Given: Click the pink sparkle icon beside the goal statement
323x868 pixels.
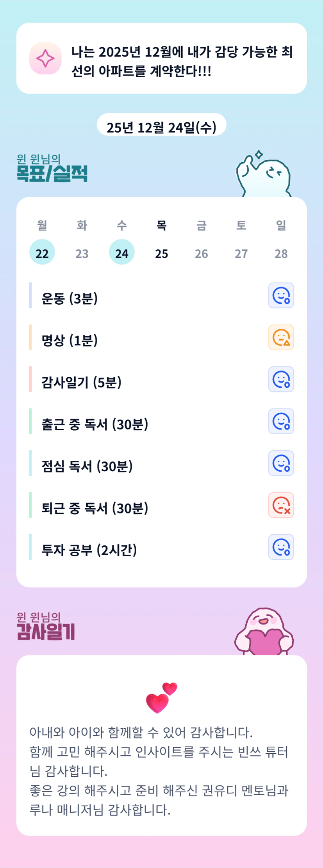Looking at the screenshot, I should pos(45,58).
